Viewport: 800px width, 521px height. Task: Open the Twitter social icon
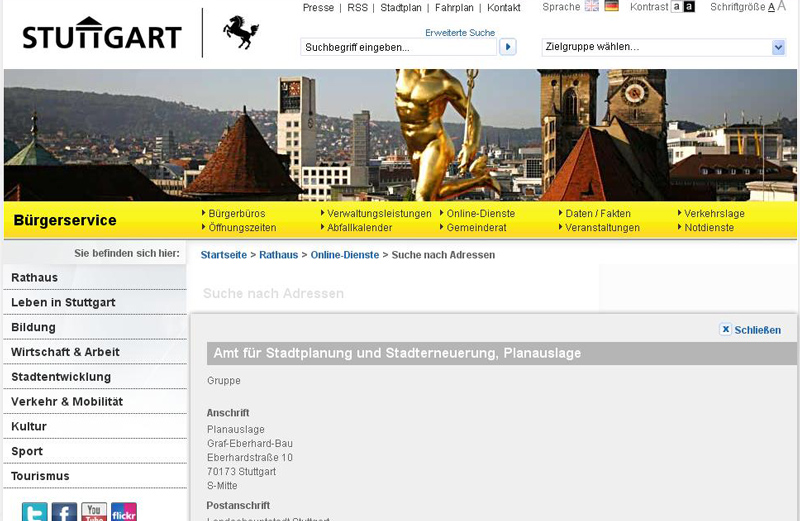[35, 512]
